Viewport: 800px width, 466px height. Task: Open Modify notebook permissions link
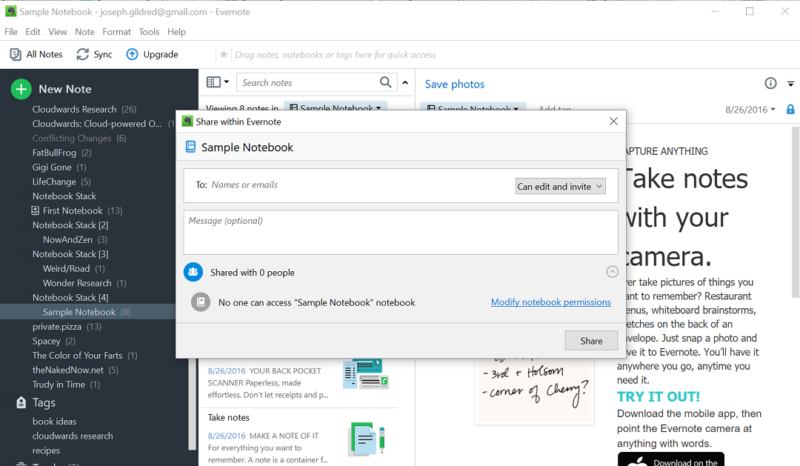pos(551,302)
